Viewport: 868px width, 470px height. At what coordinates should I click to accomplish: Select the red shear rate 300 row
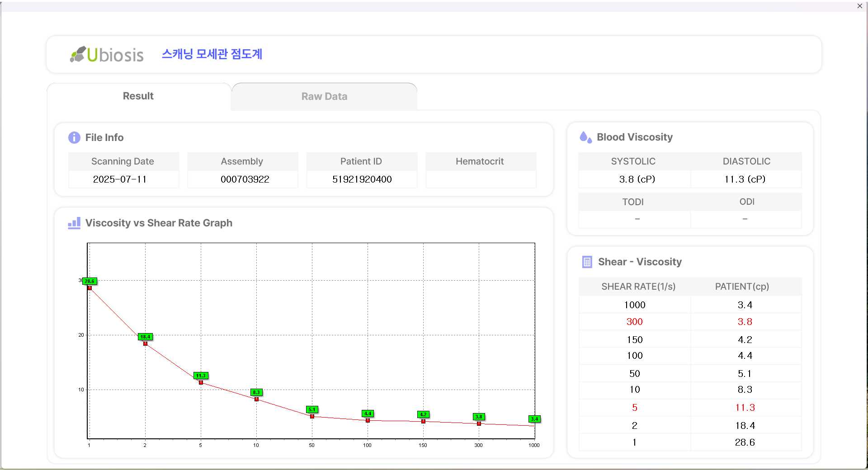click(634, 322)
